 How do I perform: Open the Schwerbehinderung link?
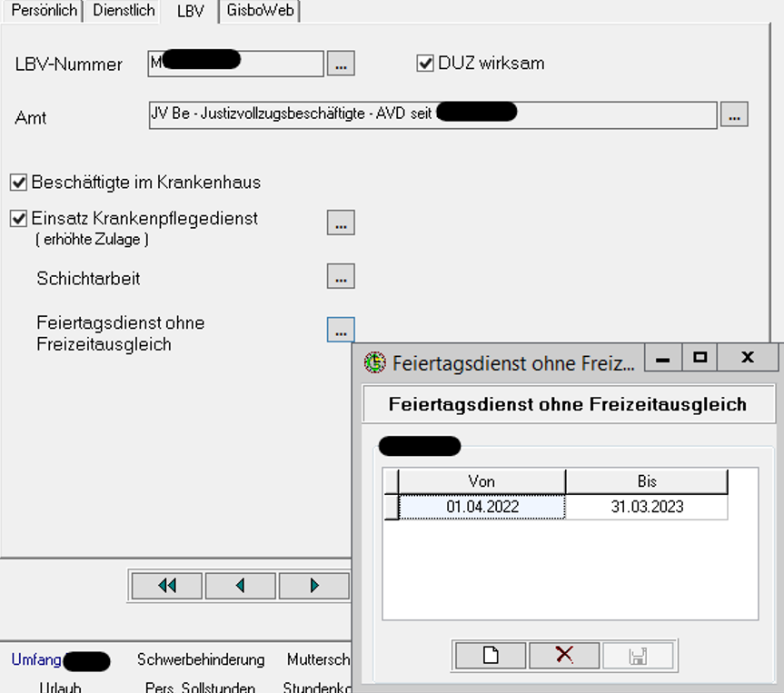click(x=201, y=659)
